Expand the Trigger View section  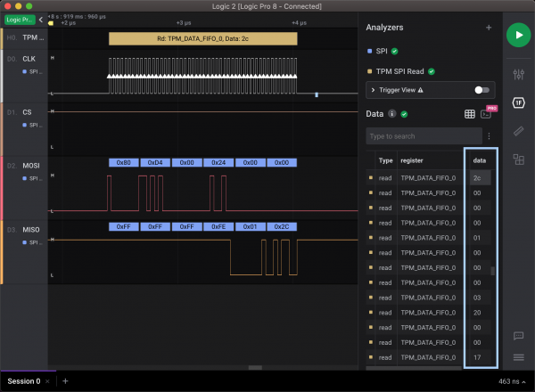tap(373, 90)
